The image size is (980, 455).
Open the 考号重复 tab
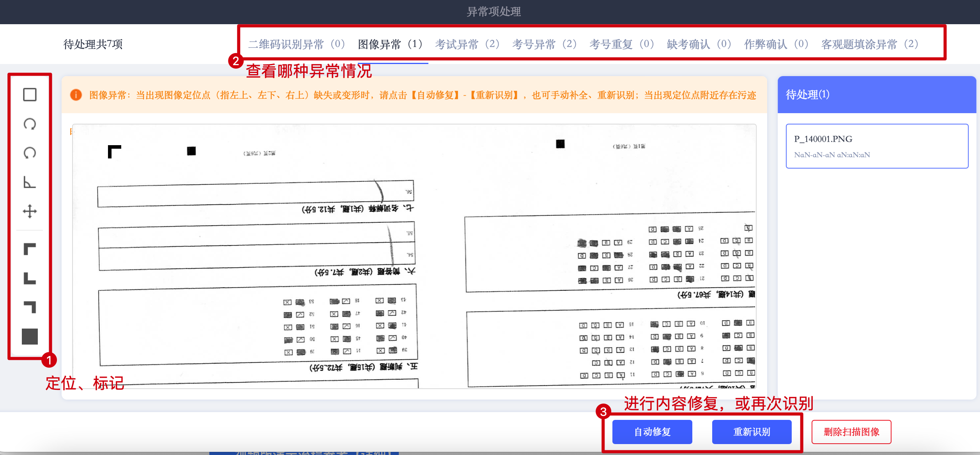tap(621, 44)
